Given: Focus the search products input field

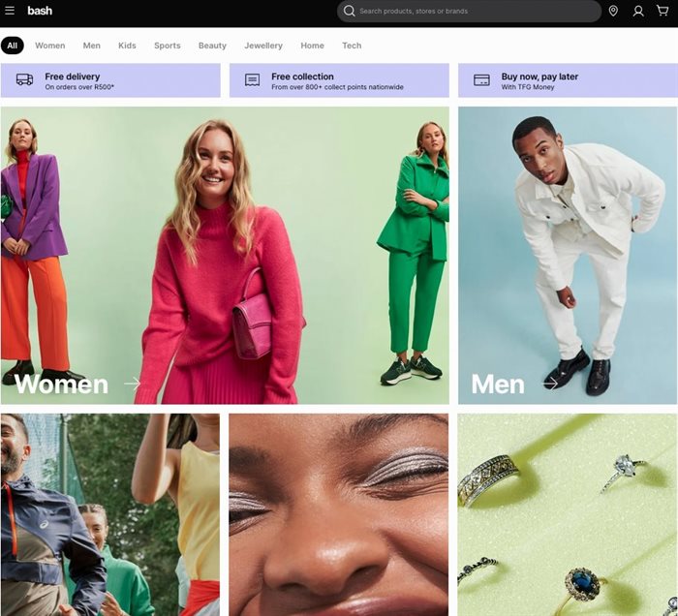Looking at the screenshot, I should pyautogui.click(x=475, y=12).
